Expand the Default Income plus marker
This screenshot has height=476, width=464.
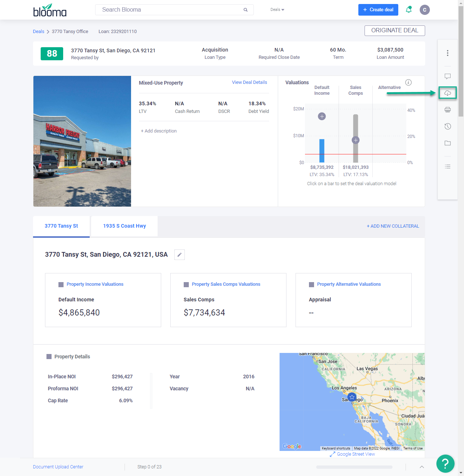click(x=322, y=116)
